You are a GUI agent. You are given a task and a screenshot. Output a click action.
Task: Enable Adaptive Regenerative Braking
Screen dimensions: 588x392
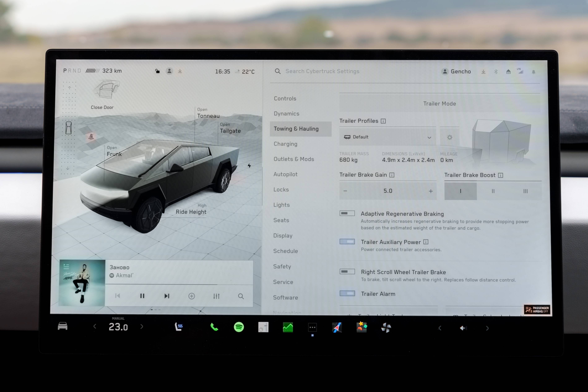pyautogui.click(x=347, y=213)
